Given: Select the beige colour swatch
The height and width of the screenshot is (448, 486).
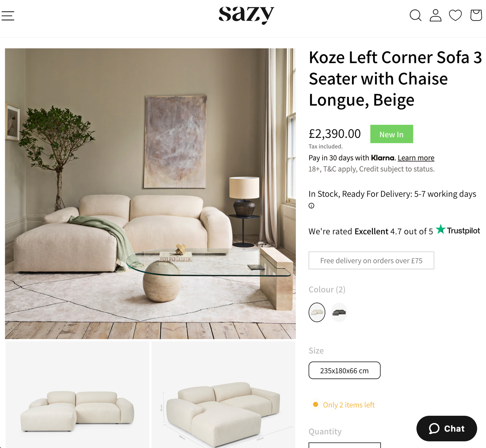Looking at the screenshot, I should pos(317,312).
